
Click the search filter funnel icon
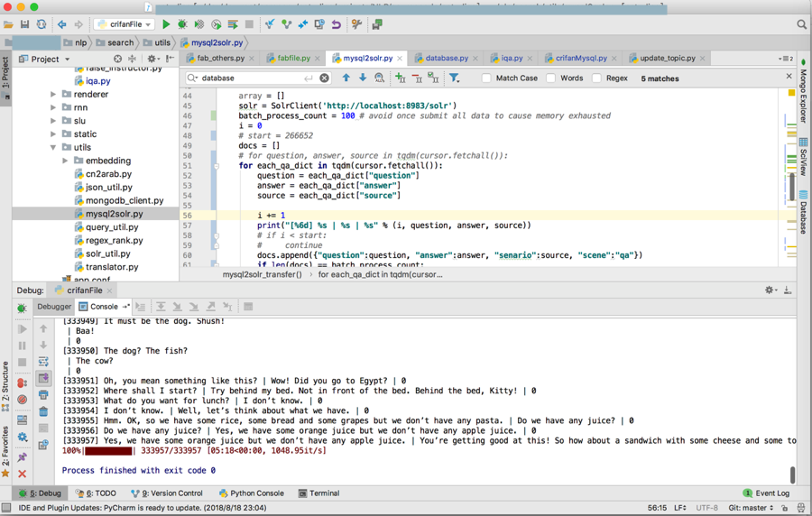point(455,78)
